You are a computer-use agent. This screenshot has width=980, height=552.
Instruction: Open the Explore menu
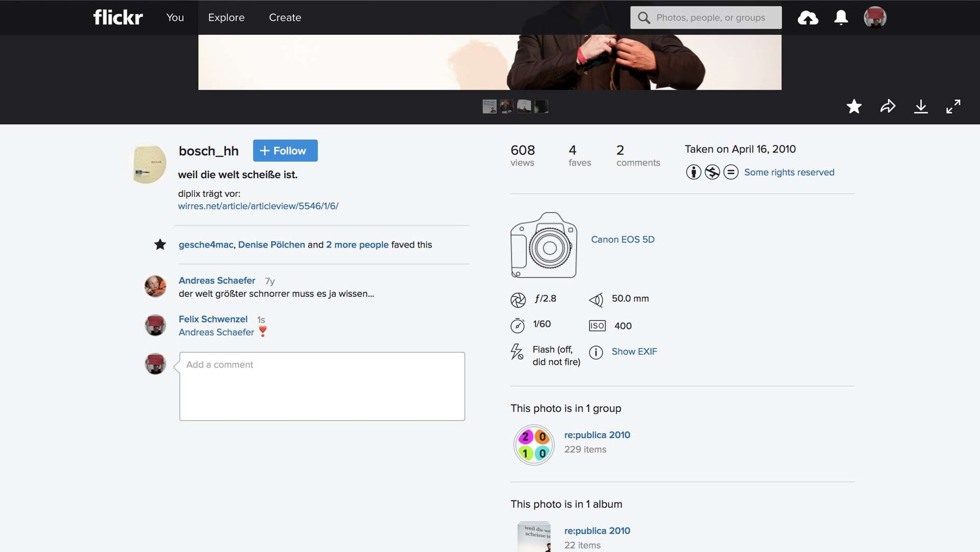226,17
